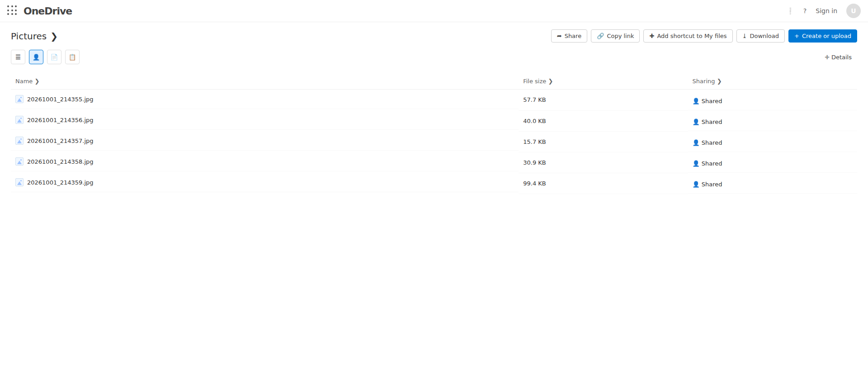Toggle the person-icon view button
The image size is (868, 365).
(x=36, y=57)
